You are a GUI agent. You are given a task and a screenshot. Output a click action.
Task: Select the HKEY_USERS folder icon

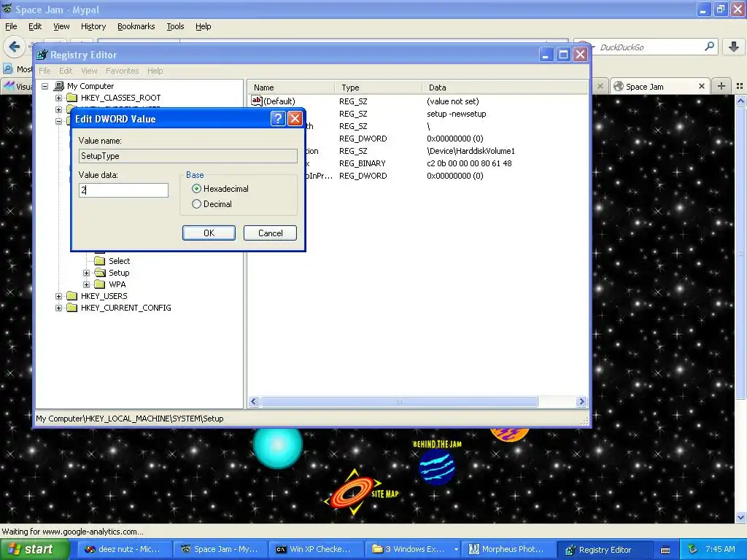[72, 296]
